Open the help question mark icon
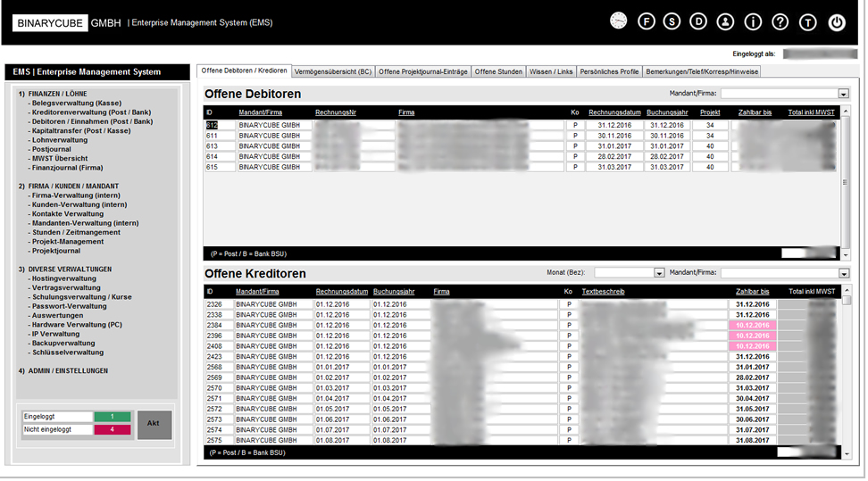This screenshot has height=481, width=868. pos(780,22)
